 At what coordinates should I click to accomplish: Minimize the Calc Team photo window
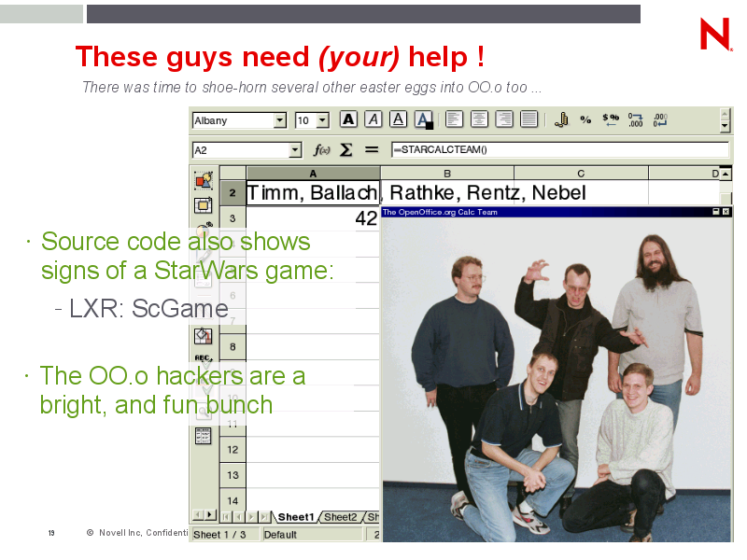point(715,212)
